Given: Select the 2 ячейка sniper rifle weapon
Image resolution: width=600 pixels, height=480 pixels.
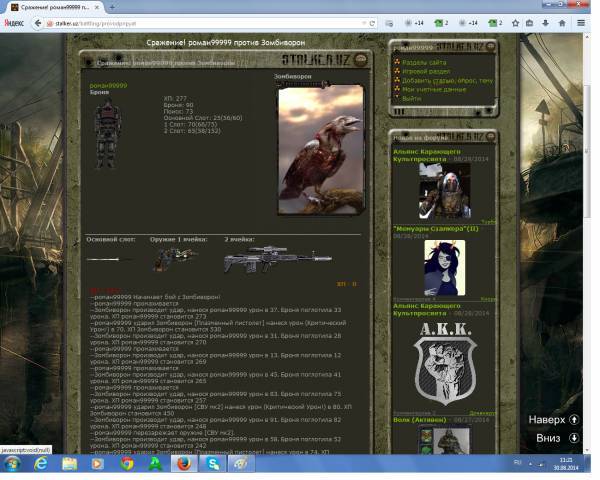Looking at the screenshot, I should pyautogui.click(x=278, y=259).
